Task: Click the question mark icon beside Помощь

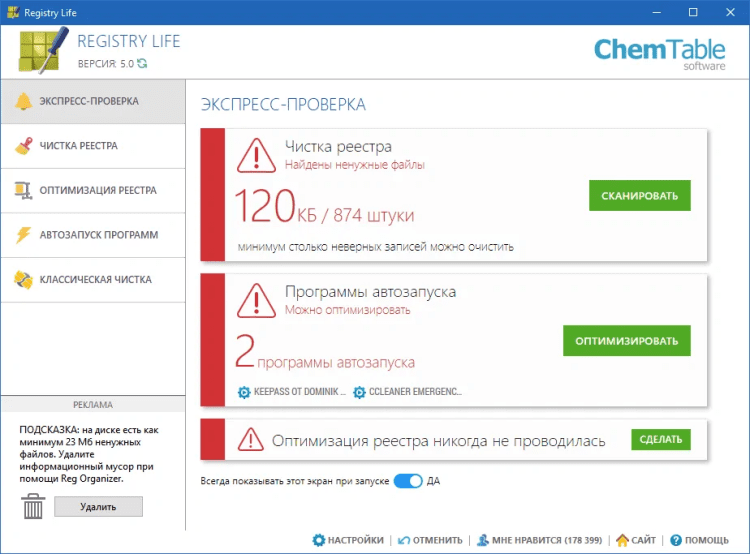Action: tap(675, 540)
